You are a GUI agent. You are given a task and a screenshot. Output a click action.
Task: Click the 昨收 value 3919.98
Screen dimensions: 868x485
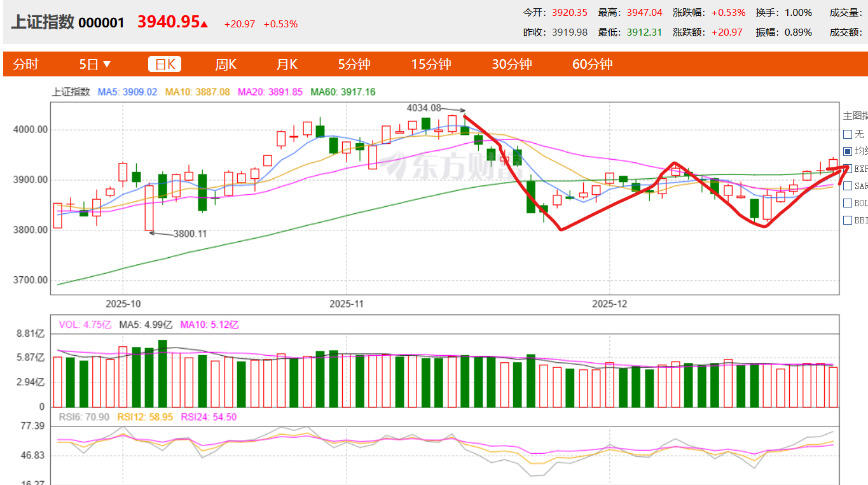tap(570, 32)
